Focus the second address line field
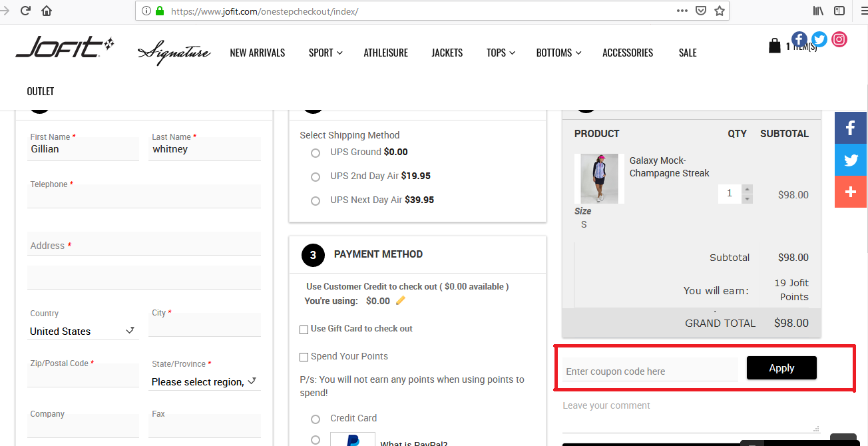868x446 pixels. tap(144, 278)
